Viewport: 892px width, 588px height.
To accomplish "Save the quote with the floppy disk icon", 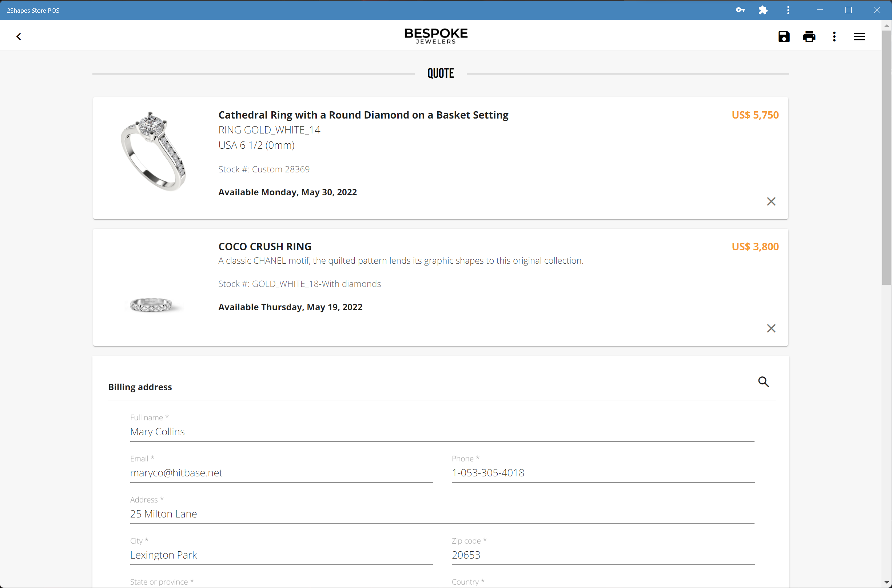I will (784, 36).
